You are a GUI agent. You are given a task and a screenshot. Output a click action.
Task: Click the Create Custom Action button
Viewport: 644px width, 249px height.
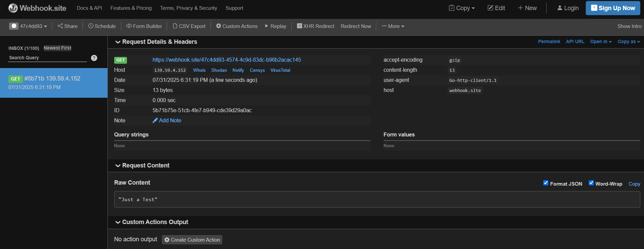(x=192, y=240)
